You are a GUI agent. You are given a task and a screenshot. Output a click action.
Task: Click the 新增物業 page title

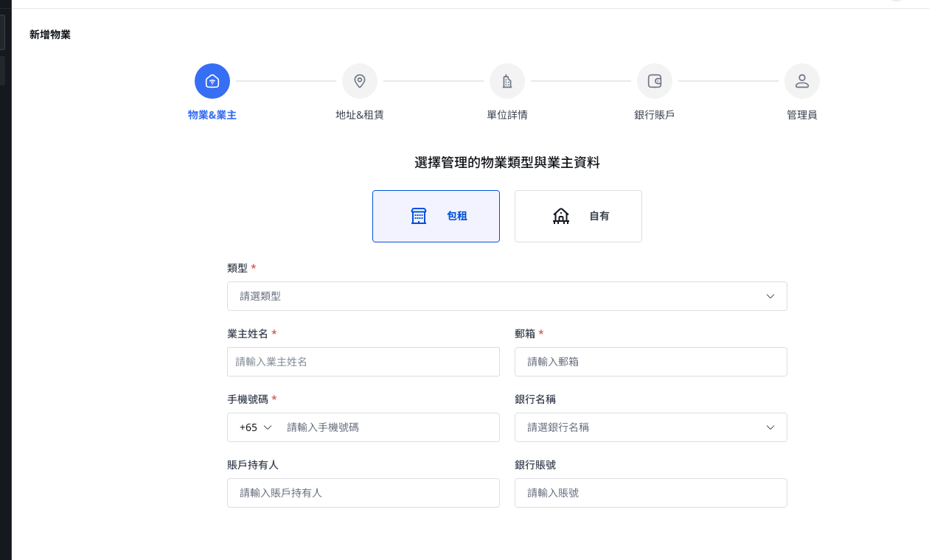pos(50,35)
